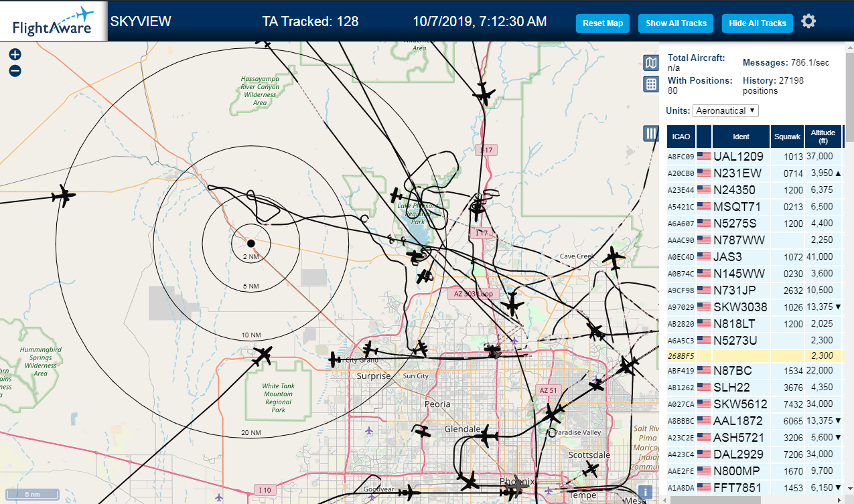Click the US flag in UAL1209 row
Viewport: 854px width, 504px height.
pyautogui.click(x=704, y=156)
